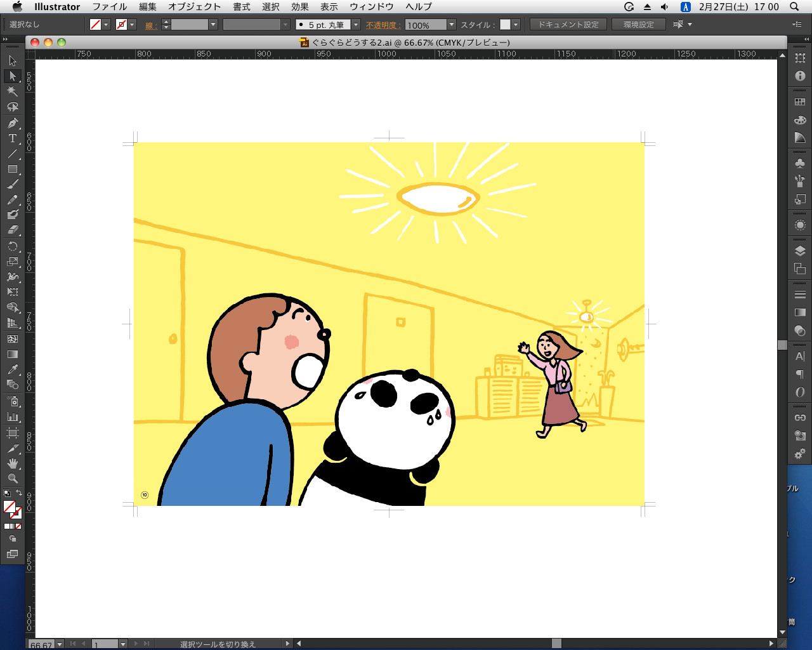Select the Rotate tool
812x650 pixels.
point(13,246)
